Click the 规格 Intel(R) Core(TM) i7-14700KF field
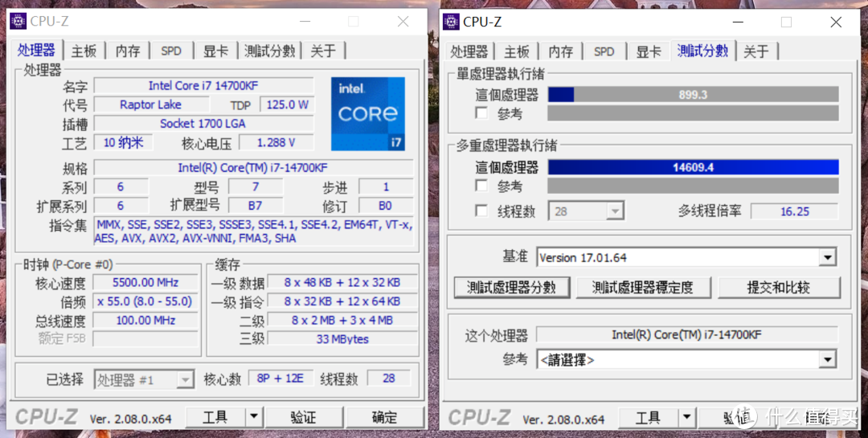The width and height of the screenshot is (868, 438). coord(253,167)
